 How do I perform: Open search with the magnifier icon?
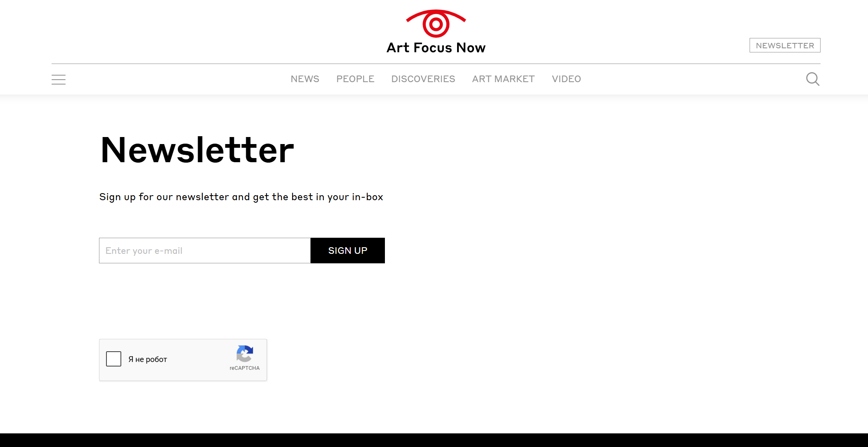813,79
